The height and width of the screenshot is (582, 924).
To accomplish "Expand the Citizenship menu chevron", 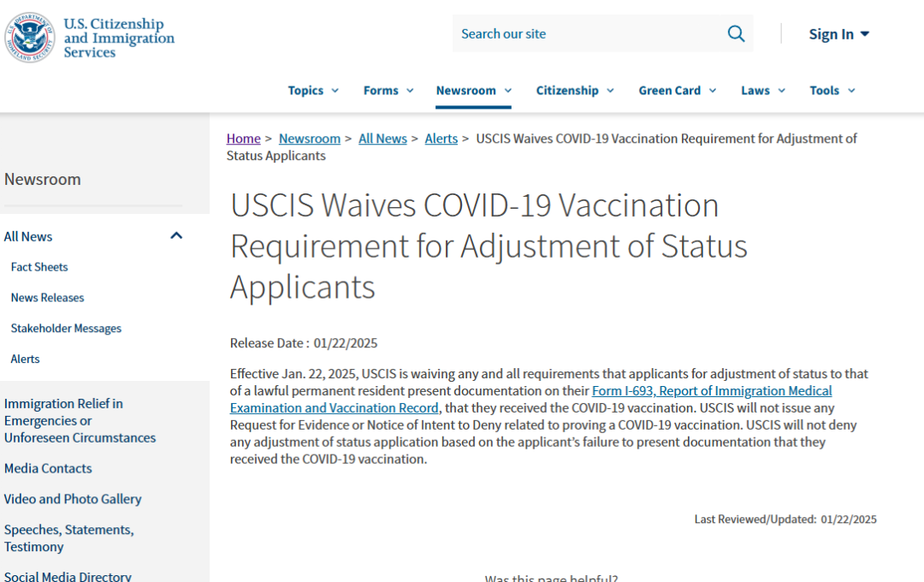I will click(x=611, y=90).
